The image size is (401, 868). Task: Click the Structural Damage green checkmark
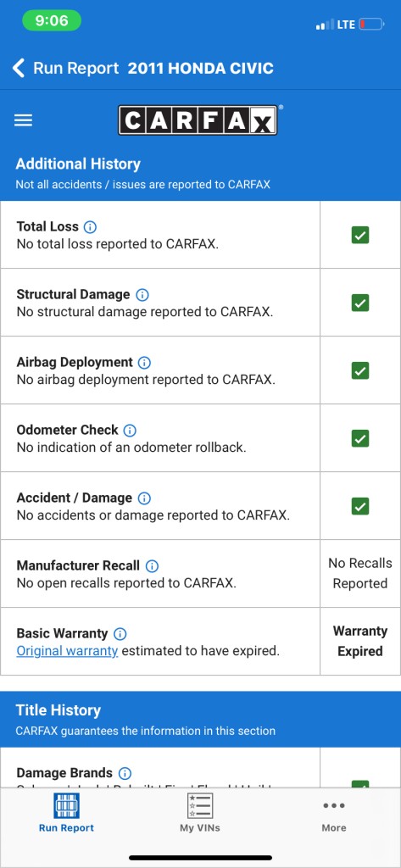[x=360, y=303]
